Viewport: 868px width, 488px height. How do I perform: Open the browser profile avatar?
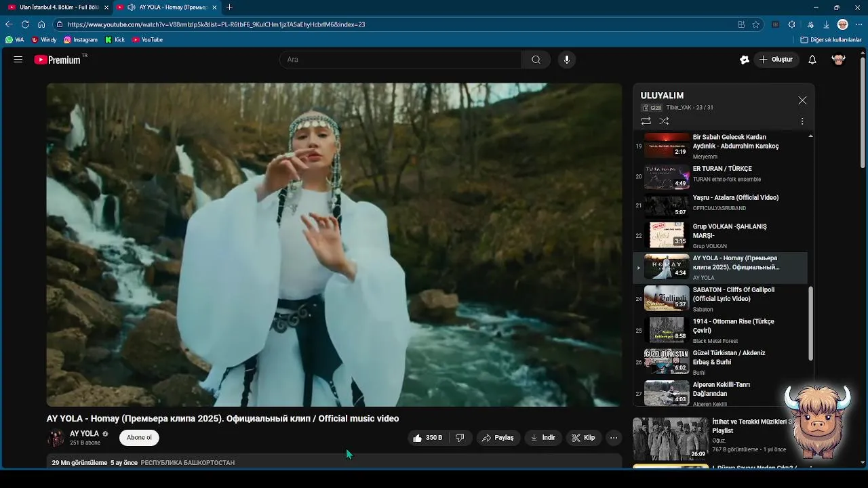pyautogui.click(x=843, y=24)
